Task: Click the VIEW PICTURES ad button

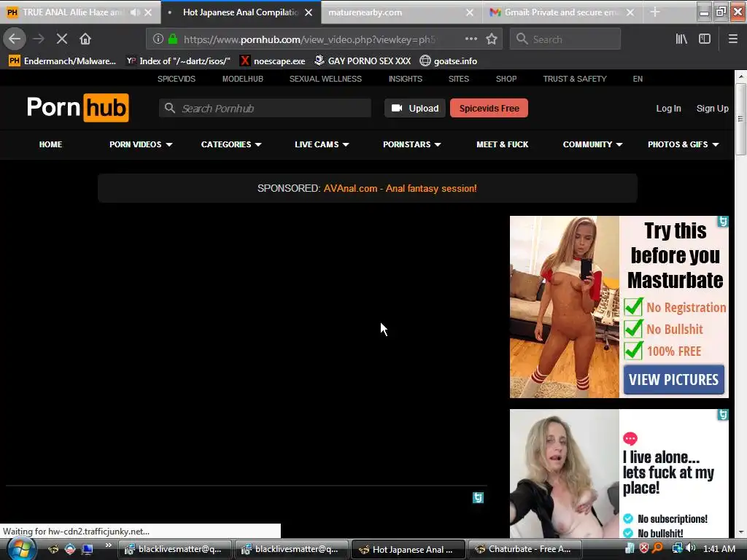Action: [673, 379]
